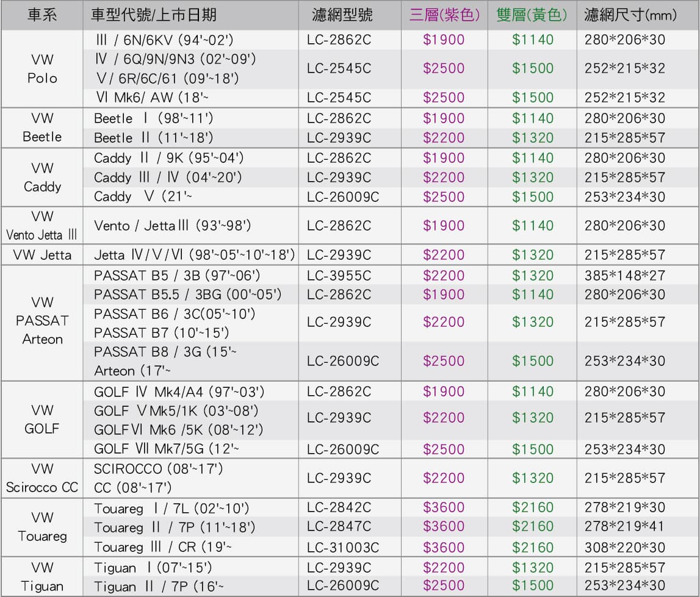Viewport: 700px width, 597px height.
Task: Click the 濾網尺寸(mm) column header
Action: coord(630,15)
